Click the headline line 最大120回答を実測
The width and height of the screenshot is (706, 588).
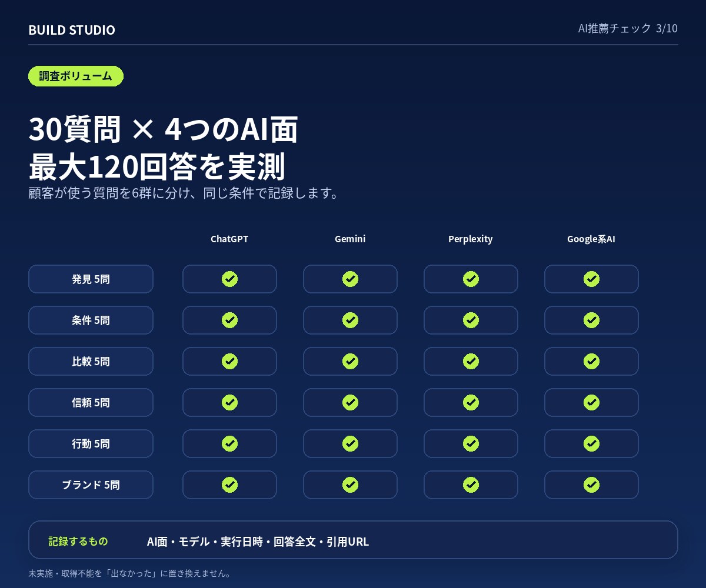coord(156,166)
